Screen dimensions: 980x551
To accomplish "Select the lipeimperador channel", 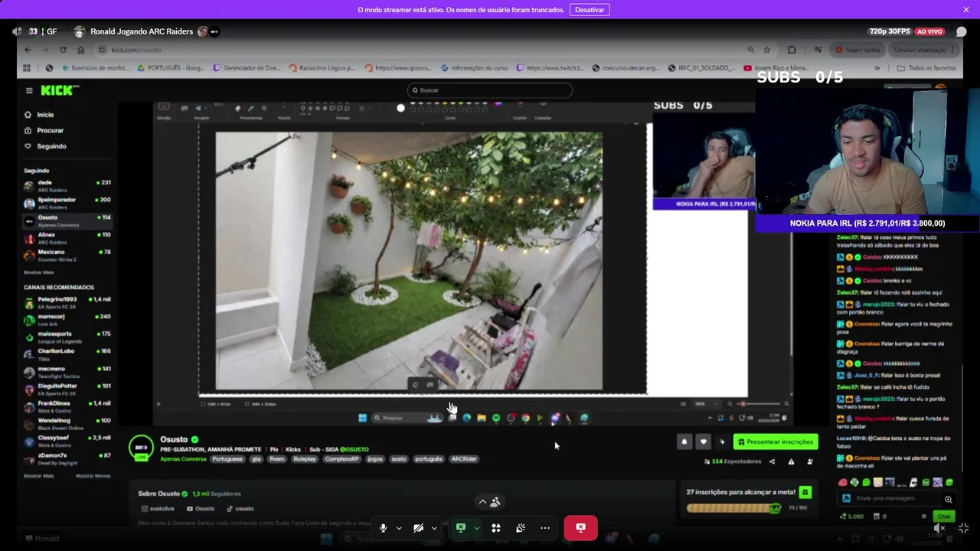I will [67, 203].
